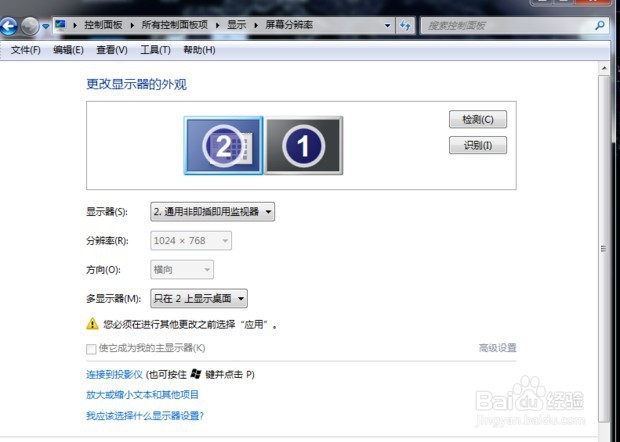Open the 分辨率(R) 1024 × 768 dropdown
620x442 pixels.
click(x=191, y=240)
